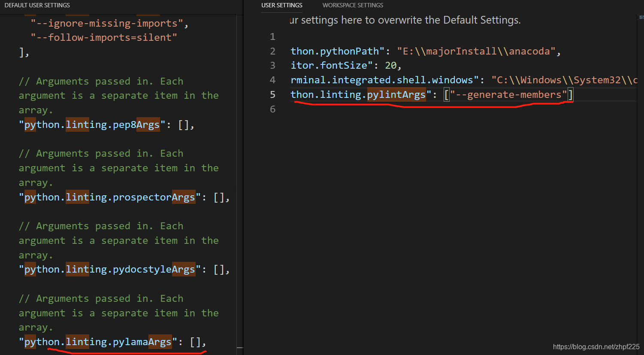Click the comment above the pylamaArgs setting

pos(119,313)
